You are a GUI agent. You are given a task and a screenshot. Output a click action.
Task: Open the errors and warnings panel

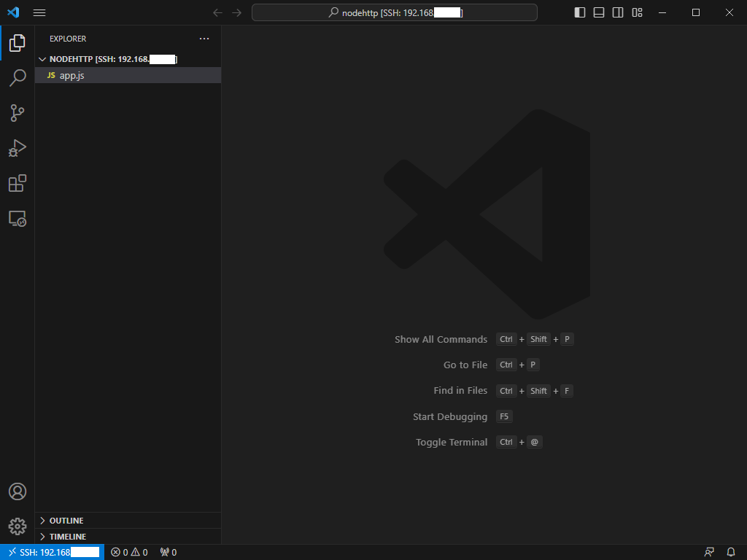point(128,552)
